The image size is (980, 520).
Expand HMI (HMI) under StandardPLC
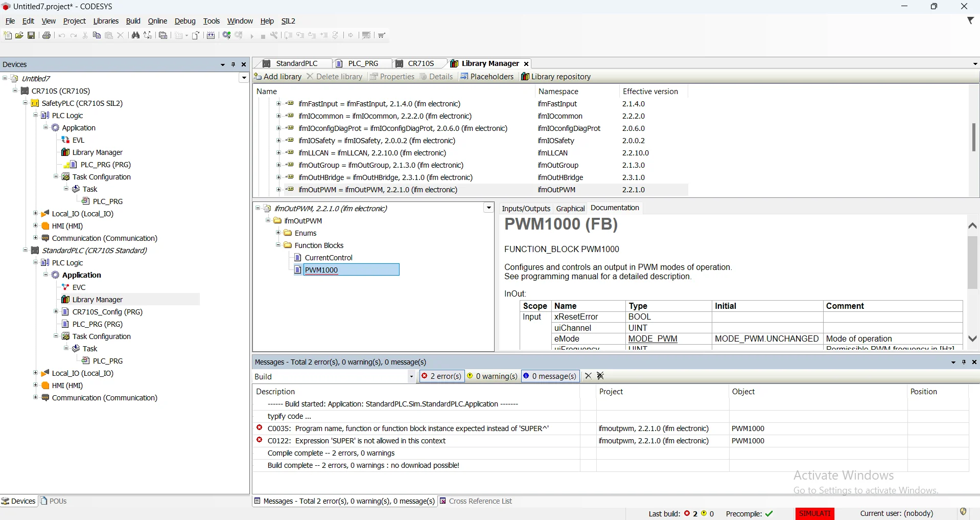click(35, 385)
